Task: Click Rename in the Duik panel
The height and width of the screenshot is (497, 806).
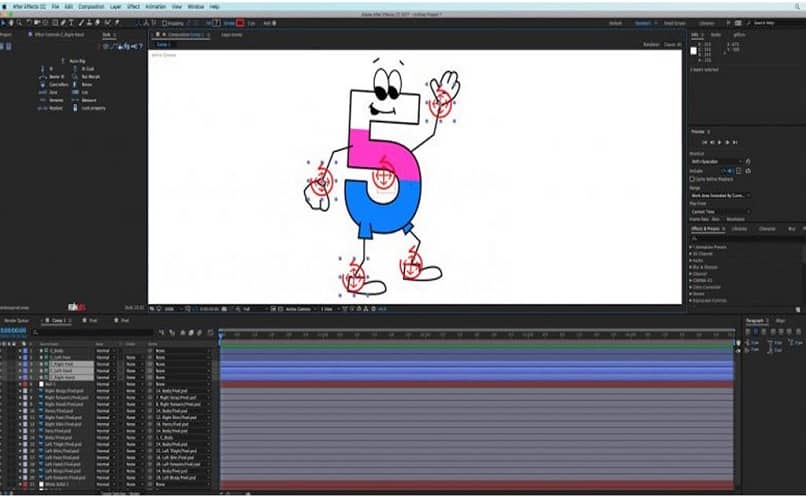Action: click(x=51, y=100)
